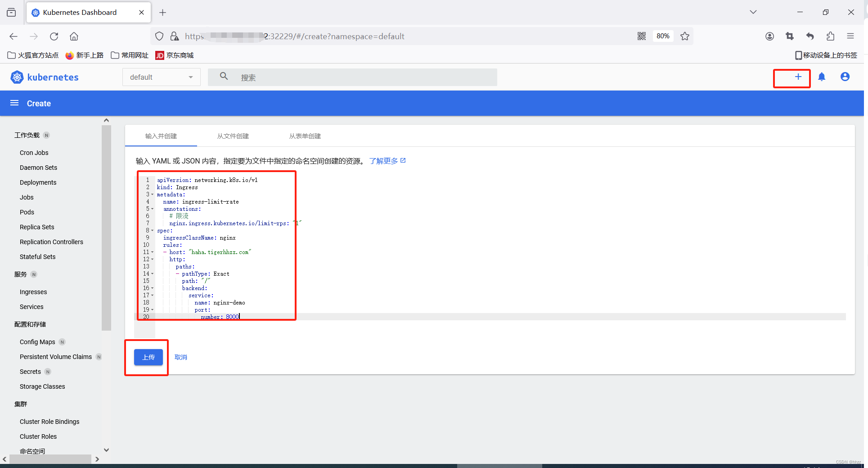Collapse the http fold arrow on line 12
The height and width of the screenshot is (468, 868).
tap(153, 259)
